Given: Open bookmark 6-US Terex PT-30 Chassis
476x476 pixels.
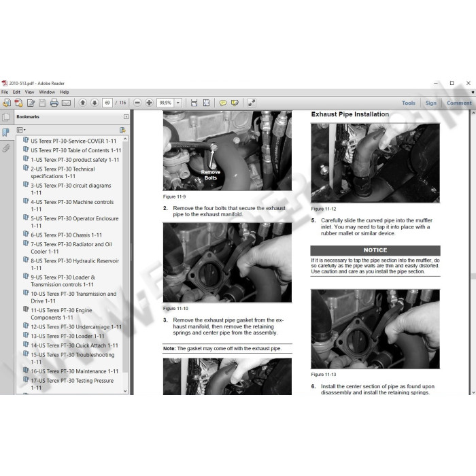Looking at the screenshot, I should pyautogui.click(x=67, y=235).
